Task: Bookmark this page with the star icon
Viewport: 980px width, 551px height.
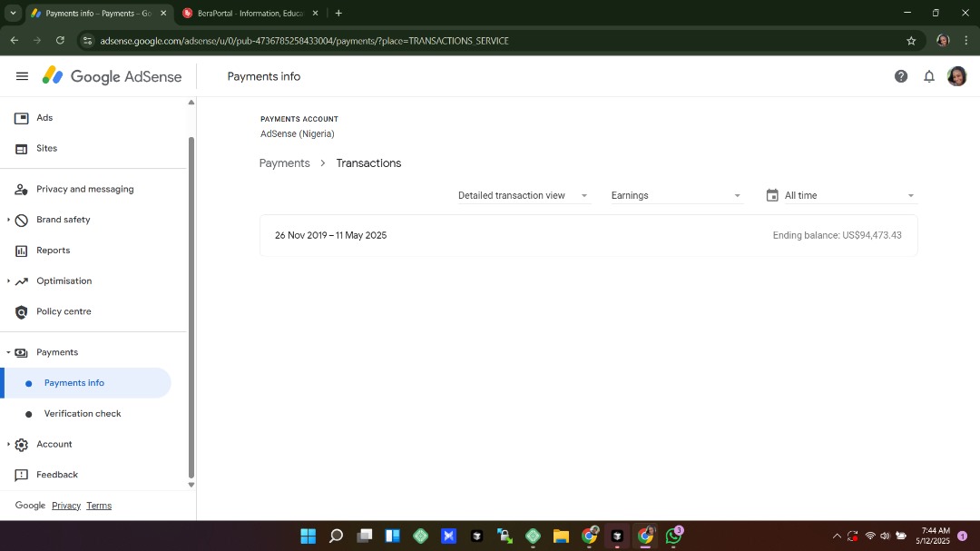Action: pyautogui.click(x=911, y=41)
